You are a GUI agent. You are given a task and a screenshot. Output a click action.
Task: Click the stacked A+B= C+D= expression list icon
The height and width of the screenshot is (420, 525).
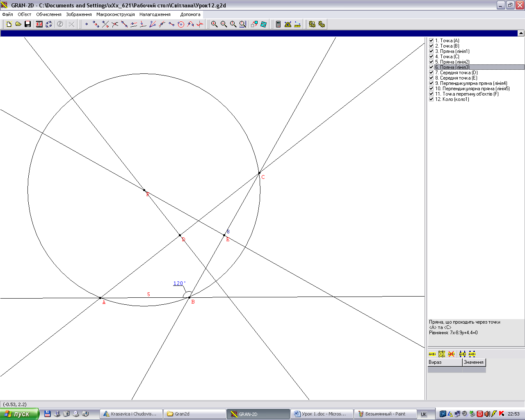[442, 354]
